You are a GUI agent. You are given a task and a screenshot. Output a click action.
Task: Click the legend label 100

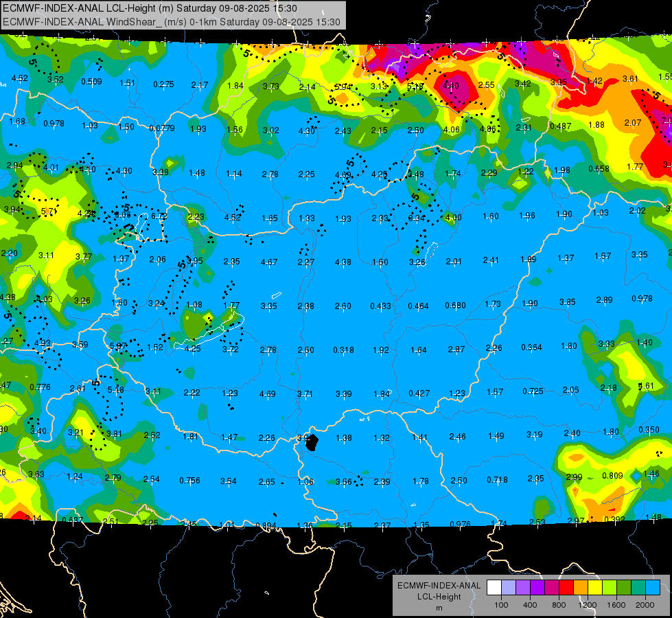(x=501, y=605)
